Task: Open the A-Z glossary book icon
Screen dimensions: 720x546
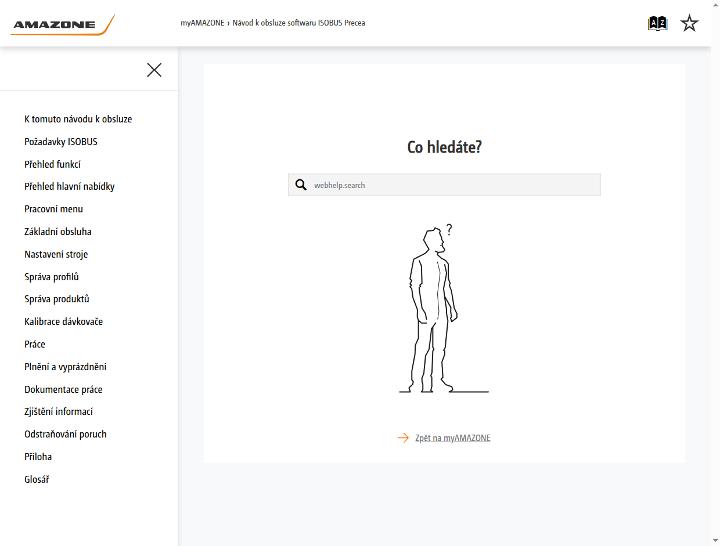Action: pos(657,23)
